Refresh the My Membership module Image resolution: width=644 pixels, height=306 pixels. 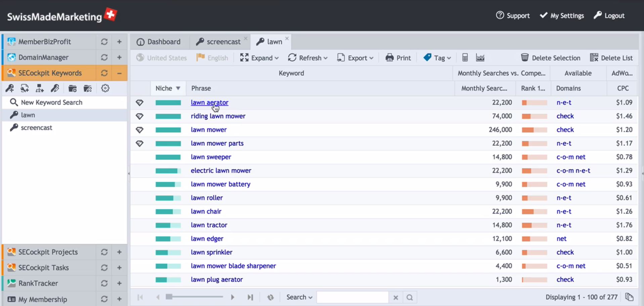tap(104, 299)
